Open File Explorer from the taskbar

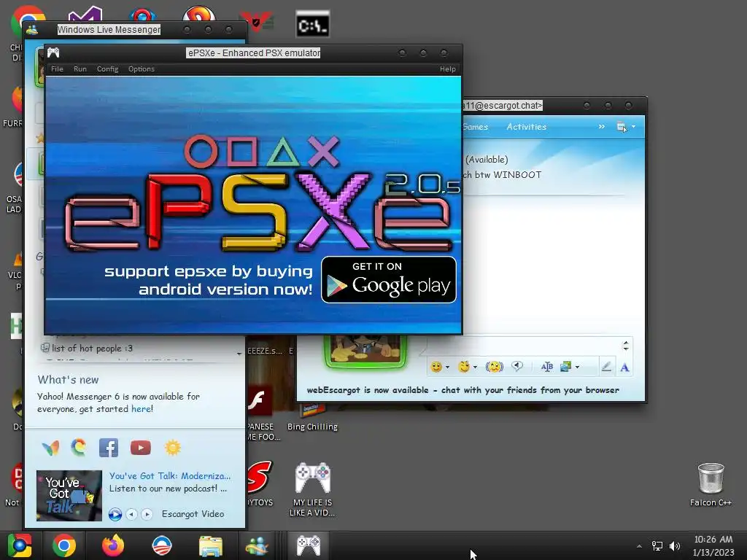click(211, 545)
